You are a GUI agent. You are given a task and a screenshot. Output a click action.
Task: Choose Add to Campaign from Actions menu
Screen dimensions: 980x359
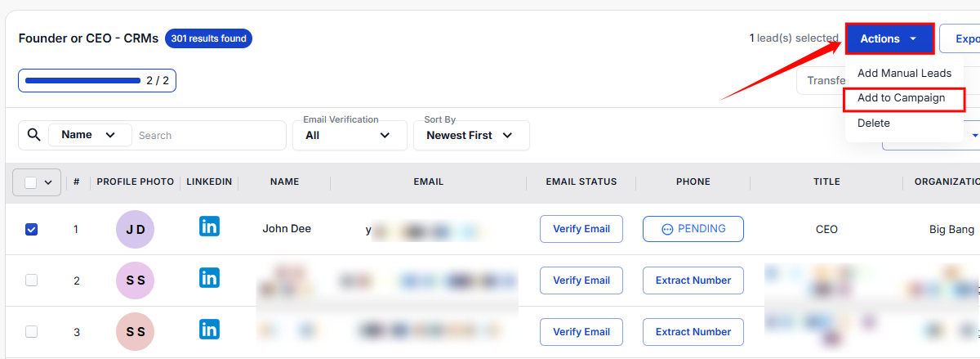(x=901, y=98)
